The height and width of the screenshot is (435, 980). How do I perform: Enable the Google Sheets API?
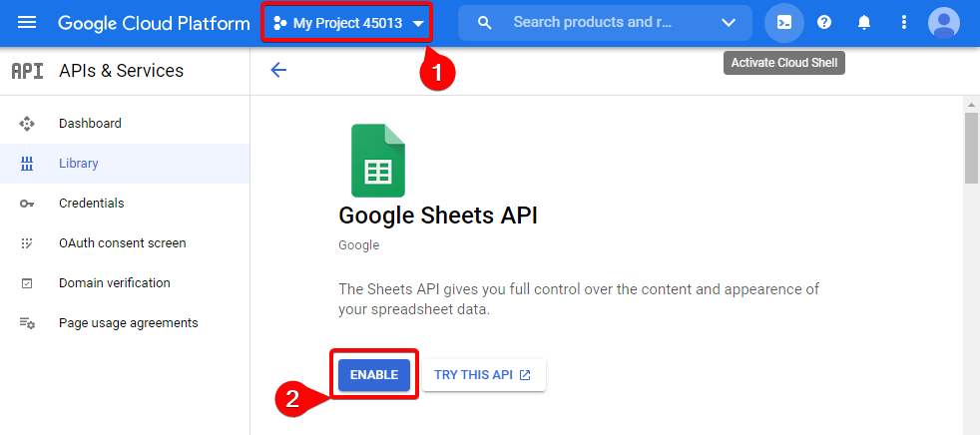(x=374, y=375)
